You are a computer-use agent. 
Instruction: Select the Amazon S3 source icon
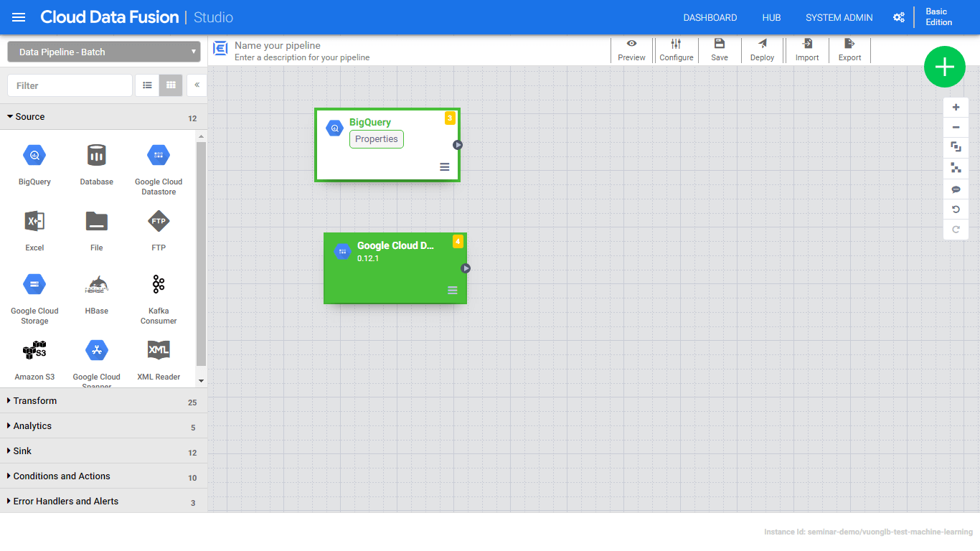(34, 351)
